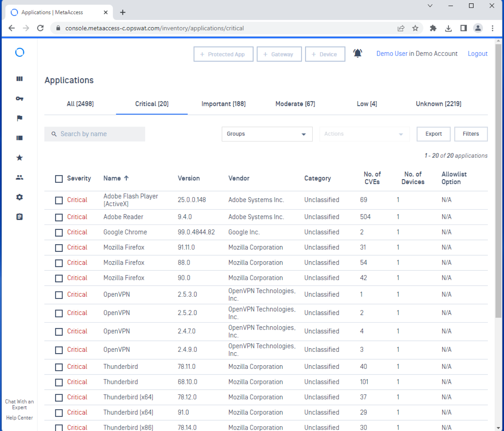504x431 pixels.
Task: Open the Help Center link
Action: click(19, 418)
